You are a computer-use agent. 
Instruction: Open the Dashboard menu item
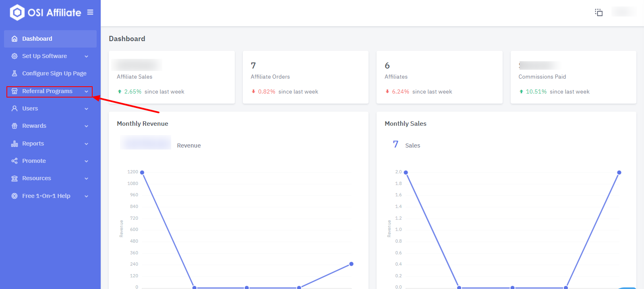click(x=50, y=39)
